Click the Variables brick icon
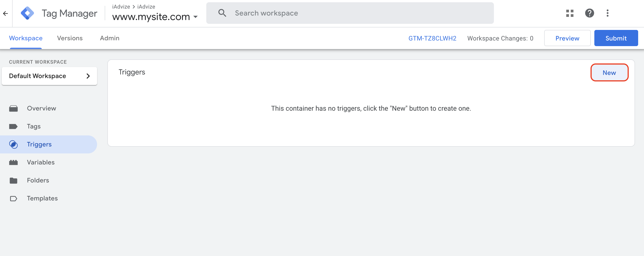644x256 pixels. (13, 162)
